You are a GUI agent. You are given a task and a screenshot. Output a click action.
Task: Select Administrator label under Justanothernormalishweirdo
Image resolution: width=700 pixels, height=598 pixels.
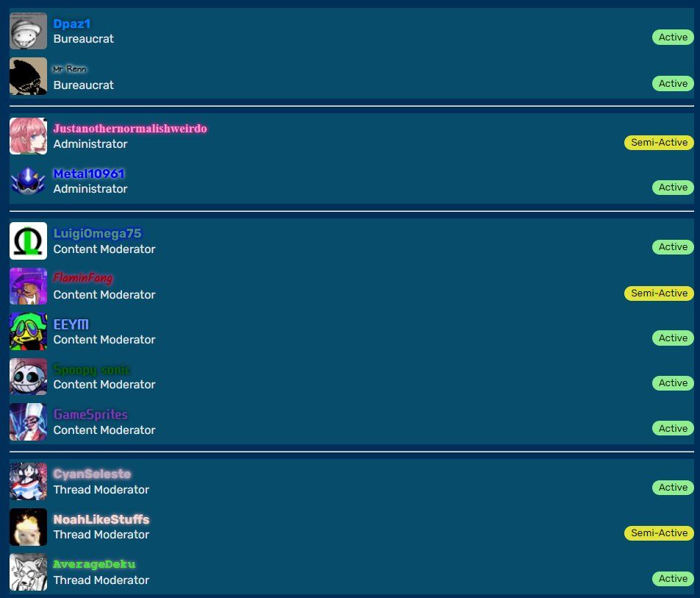coord(90,144)
